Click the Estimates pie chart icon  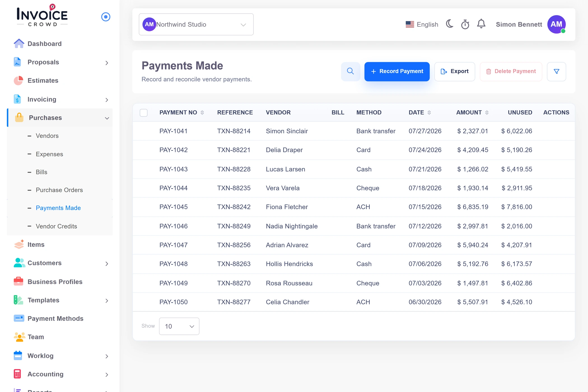18,80
